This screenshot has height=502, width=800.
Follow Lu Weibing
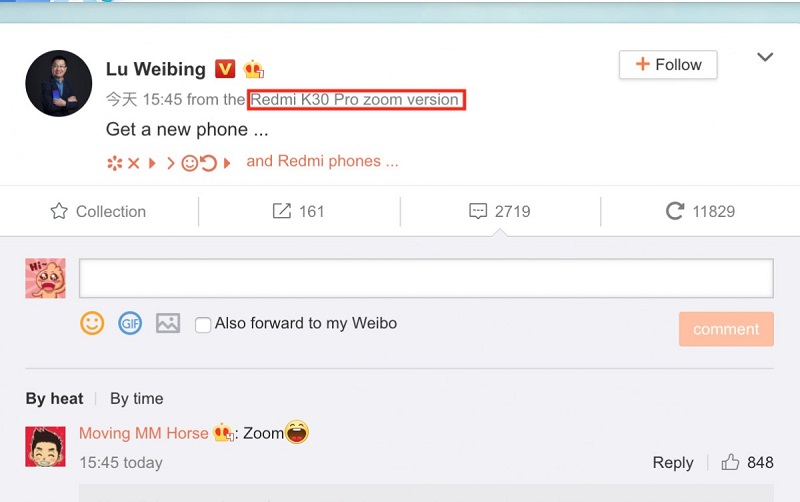pos(668,65)
